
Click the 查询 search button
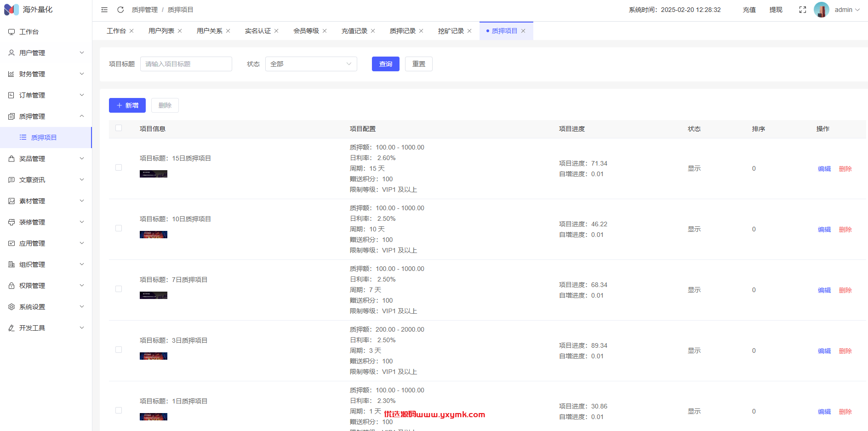coord(386,64)
